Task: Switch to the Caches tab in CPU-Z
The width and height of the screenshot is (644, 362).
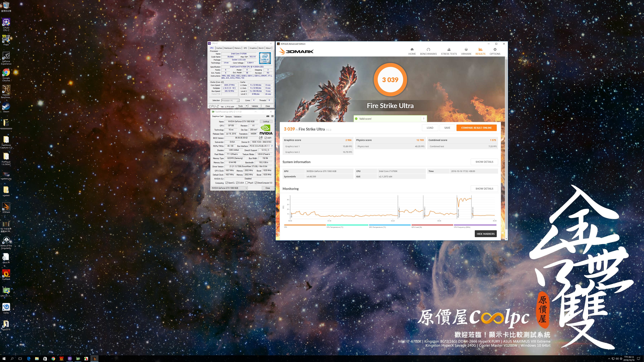Action: point(219,48)
